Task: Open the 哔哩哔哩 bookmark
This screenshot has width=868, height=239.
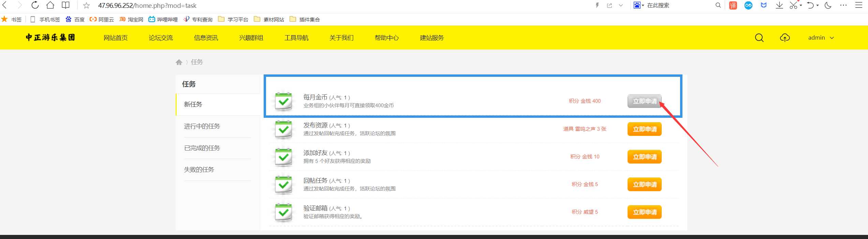Action: click(x=163, y=19)
